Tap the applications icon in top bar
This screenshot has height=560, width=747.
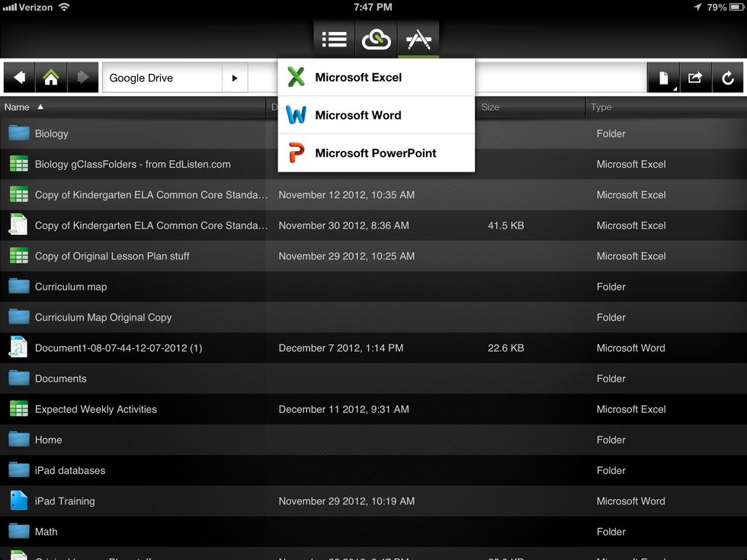click(418, 39)
